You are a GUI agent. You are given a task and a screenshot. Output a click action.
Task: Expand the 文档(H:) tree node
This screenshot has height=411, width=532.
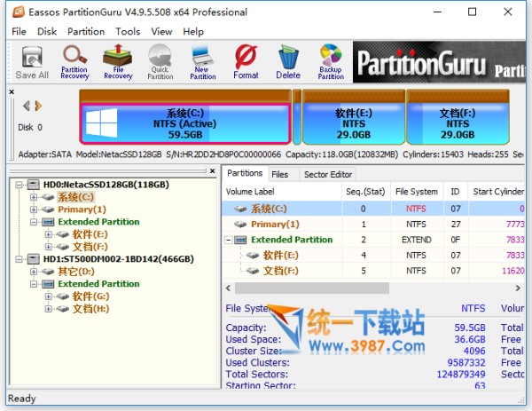(x=48, y=309)
